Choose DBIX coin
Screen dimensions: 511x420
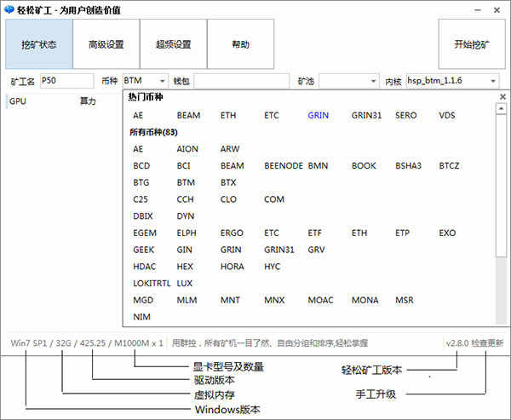point(143,216)
